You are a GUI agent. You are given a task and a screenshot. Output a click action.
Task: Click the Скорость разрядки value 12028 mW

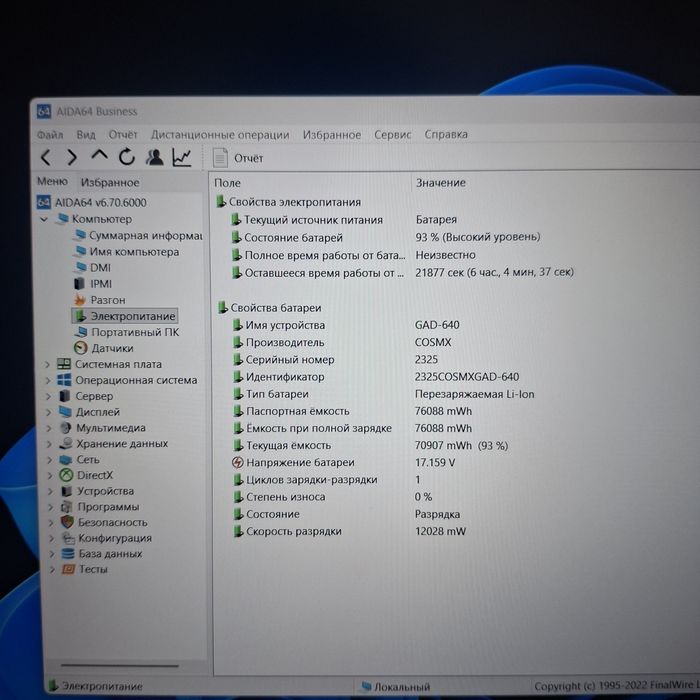coord(440,531)
